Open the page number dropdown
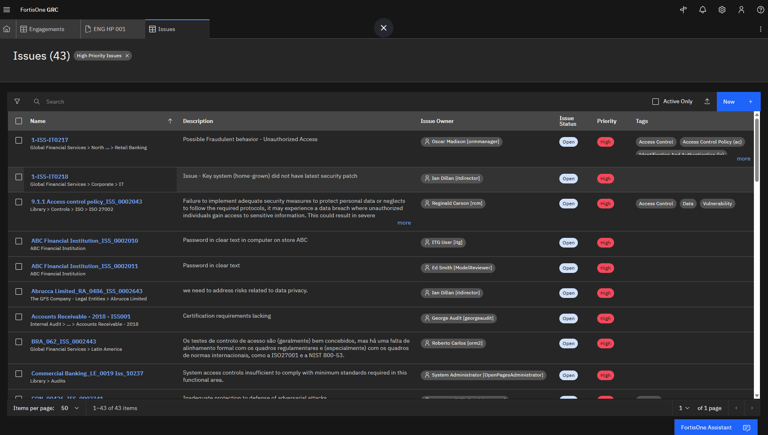The width and height of the screenshot is (768, 435). coord(684,408)
